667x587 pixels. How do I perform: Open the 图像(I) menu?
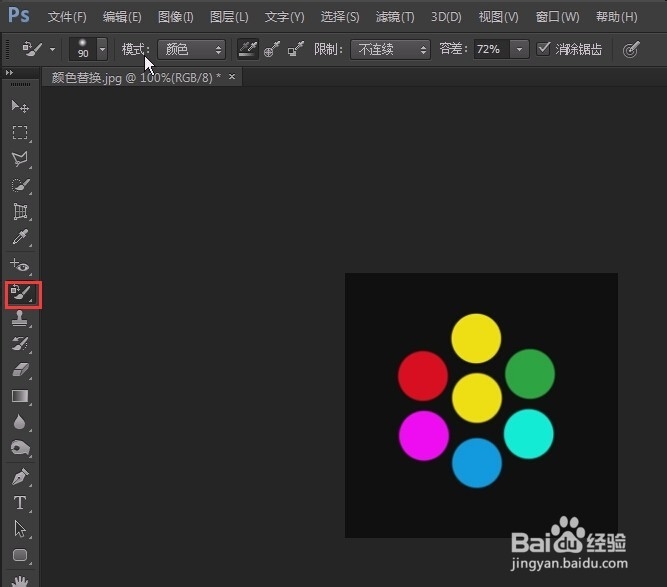click(176, 17)
